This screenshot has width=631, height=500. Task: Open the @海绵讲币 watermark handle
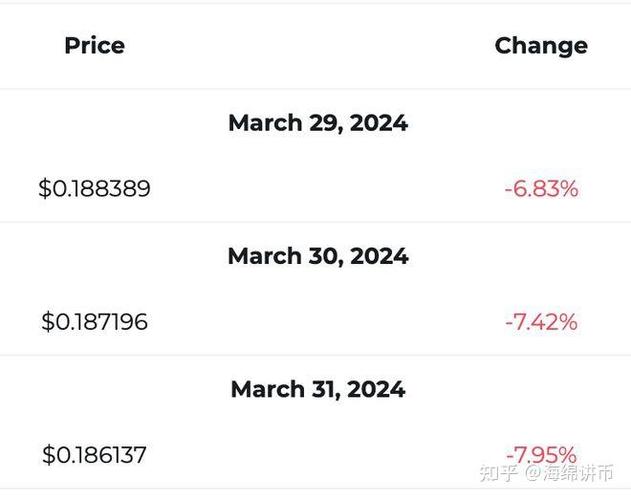point(569,473)
